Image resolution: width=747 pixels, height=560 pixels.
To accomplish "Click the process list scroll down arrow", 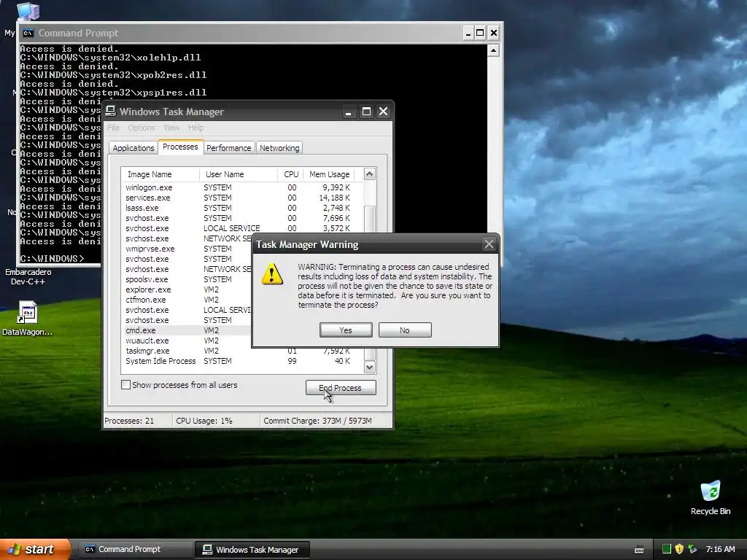I will [x=370, y=367].
